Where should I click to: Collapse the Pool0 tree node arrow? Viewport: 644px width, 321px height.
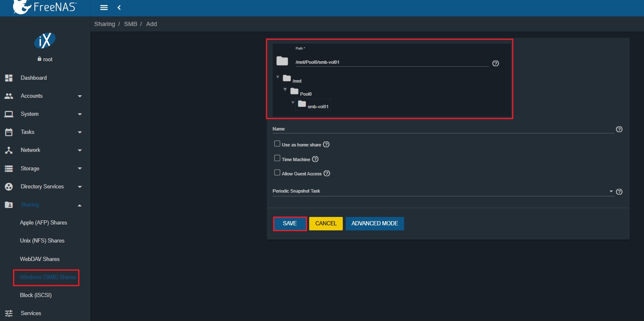(x=285, y=90)
